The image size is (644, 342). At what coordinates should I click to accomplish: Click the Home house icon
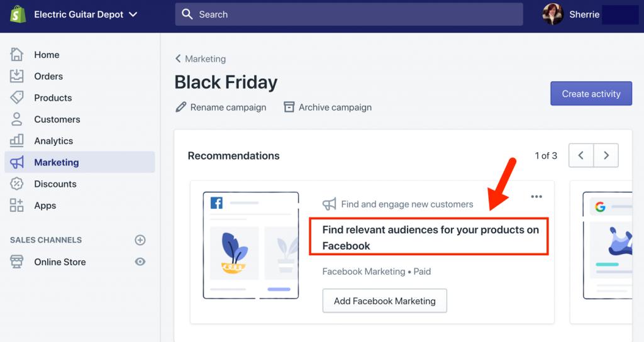click(17, 55)
